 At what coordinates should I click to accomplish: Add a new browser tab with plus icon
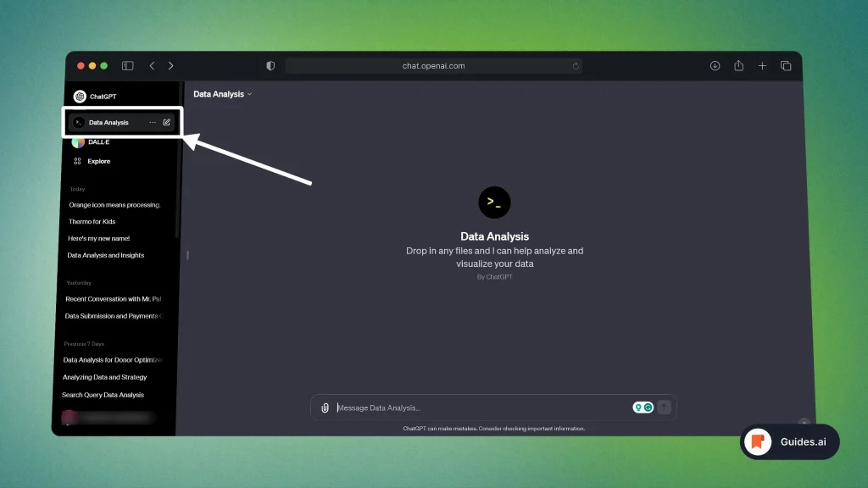coord(762,66)
